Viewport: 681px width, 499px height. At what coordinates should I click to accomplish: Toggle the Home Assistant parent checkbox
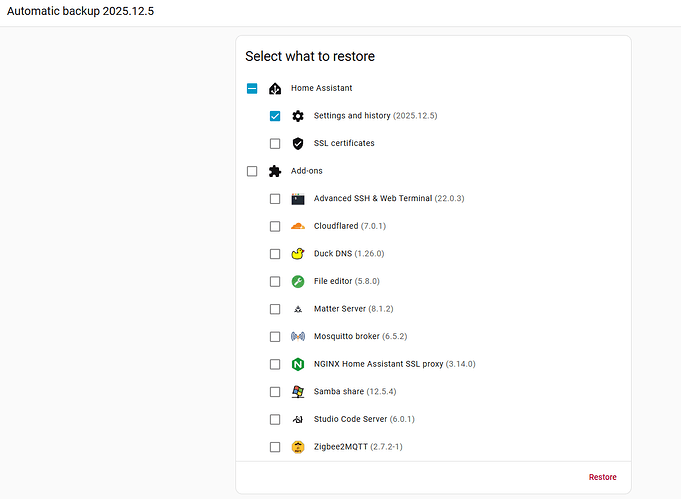[x=252, y=88]
